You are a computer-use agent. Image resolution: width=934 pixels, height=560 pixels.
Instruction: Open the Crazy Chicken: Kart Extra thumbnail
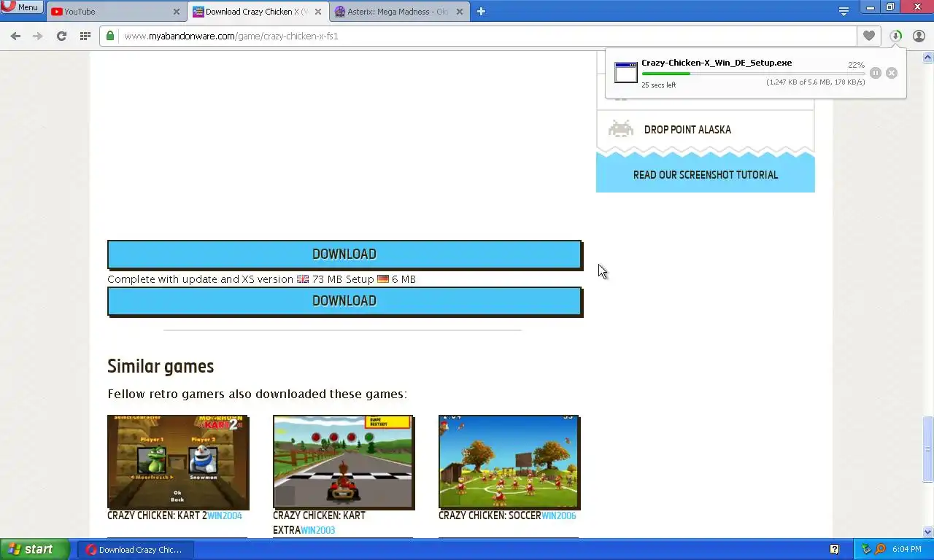[x=344, y=462]
